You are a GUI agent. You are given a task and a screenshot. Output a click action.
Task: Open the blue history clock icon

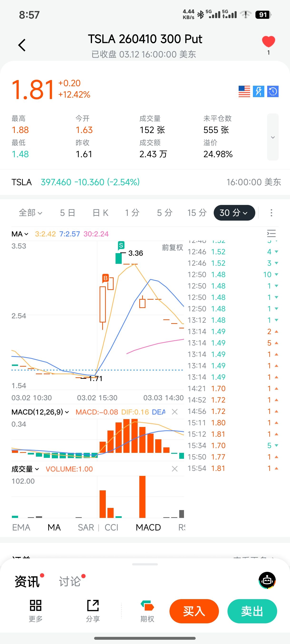click(x=273, y=91)
